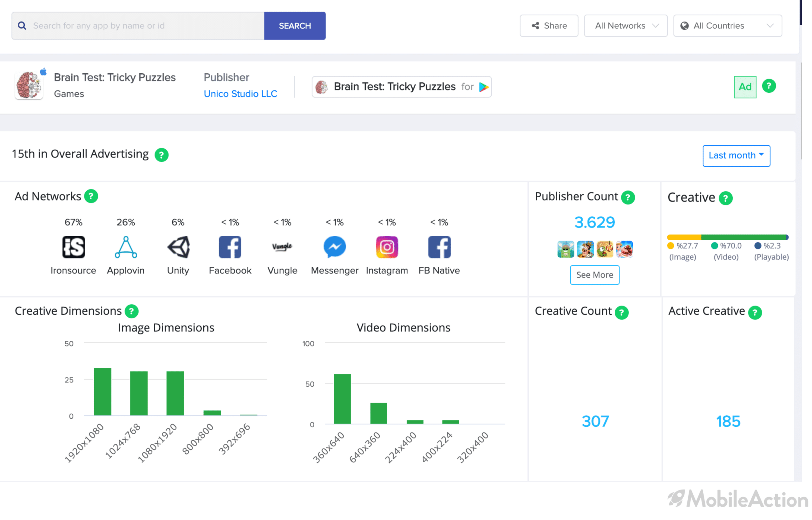Click the help icon beside Ad badge

tap(769, 86)
